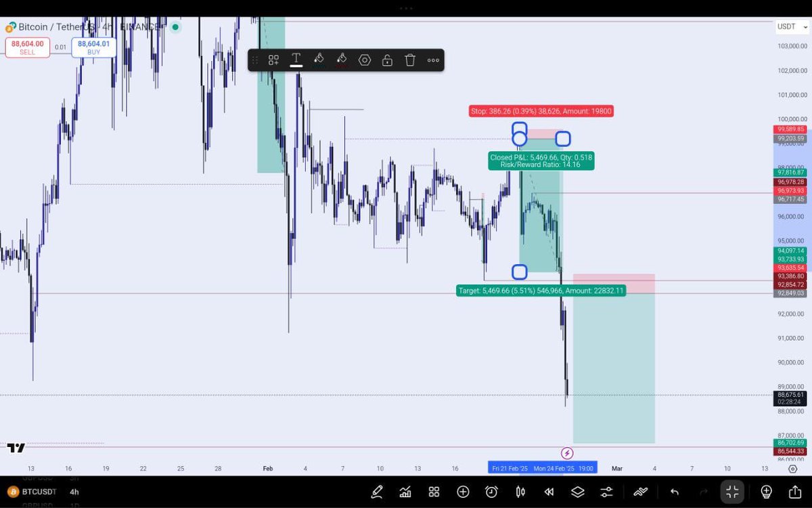This screenshot has width=812, height=508.
Task: Pick the red fill color bucket
Action: click(341, 60)
